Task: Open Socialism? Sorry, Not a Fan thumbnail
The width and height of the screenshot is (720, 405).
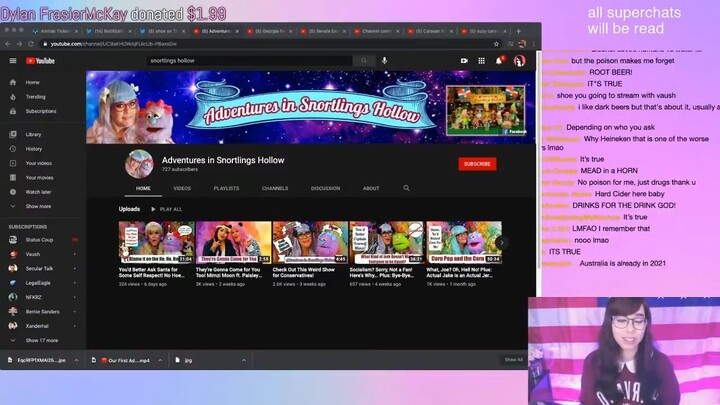Action: pyautogui.click(x=387, y=242)
